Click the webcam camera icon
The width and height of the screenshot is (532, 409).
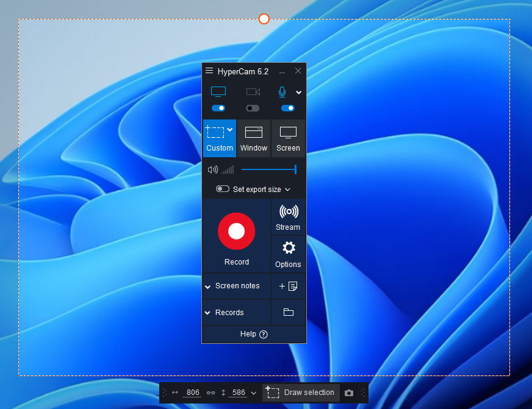253,92
